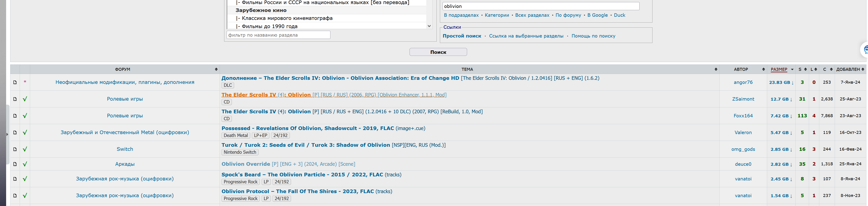This screenshot has width=868, height=206.
Task: Click the asterisk status mark in the angor76 row
Action: point(25,82)
